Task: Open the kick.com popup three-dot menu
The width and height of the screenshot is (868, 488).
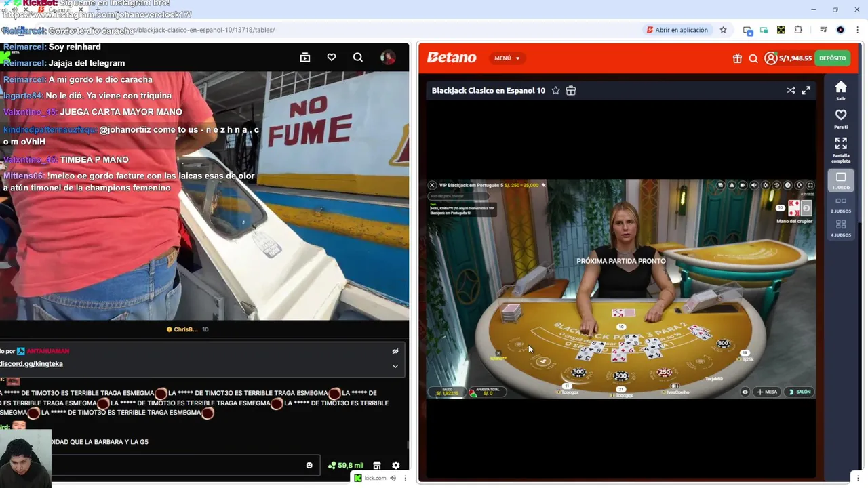Action: [406, 478]
